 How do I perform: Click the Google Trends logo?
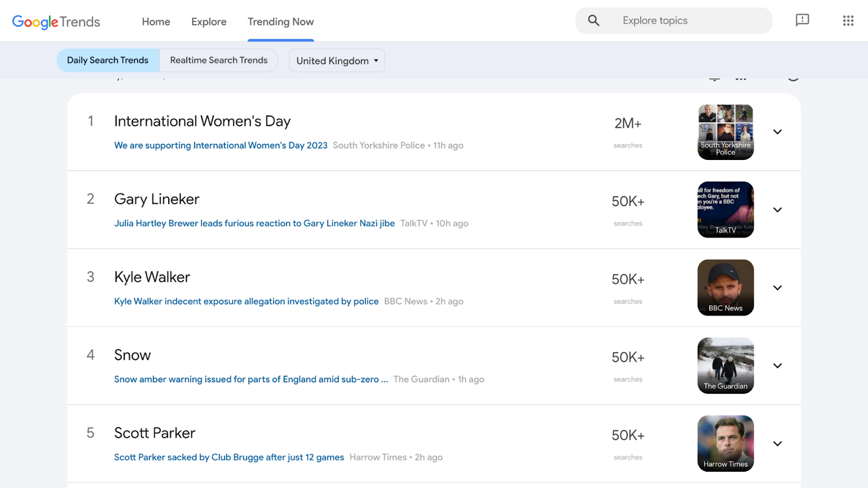[56, 22]
